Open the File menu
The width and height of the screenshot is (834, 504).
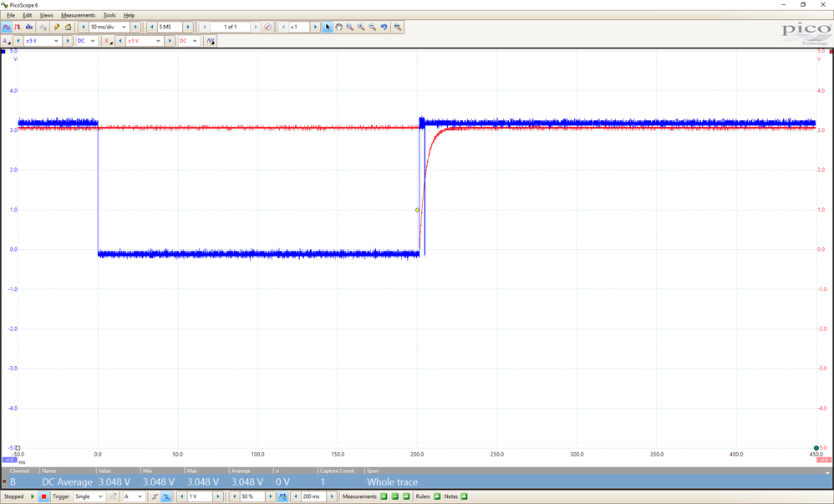(11, 15)
